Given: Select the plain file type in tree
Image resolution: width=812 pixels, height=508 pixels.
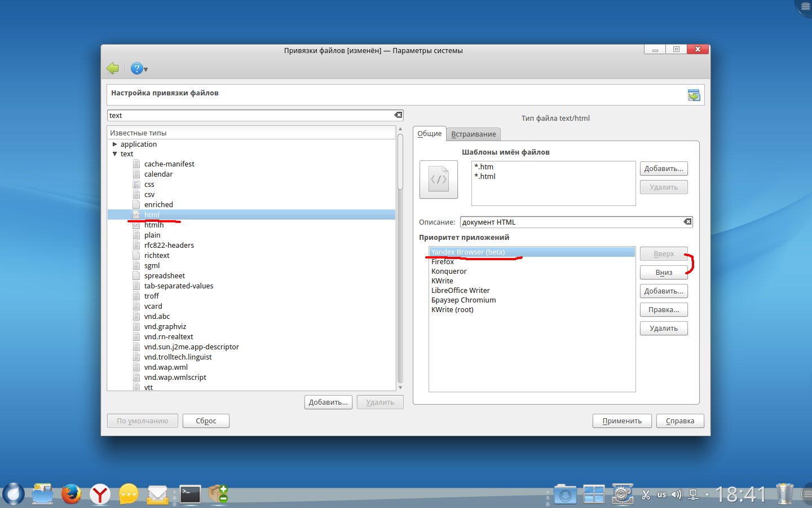Looking at the screenshot, I should pos(152,235).
